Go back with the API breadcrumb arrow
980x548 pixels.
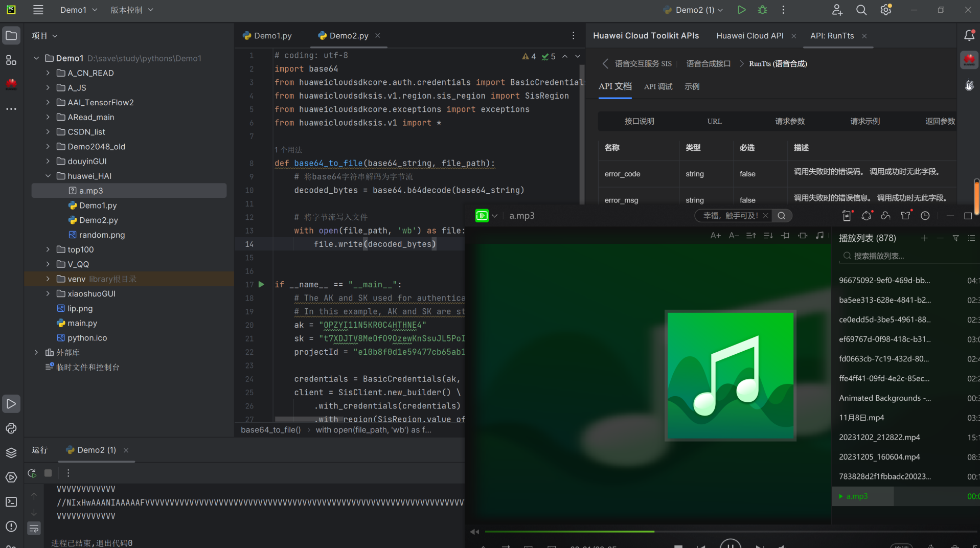605,63
